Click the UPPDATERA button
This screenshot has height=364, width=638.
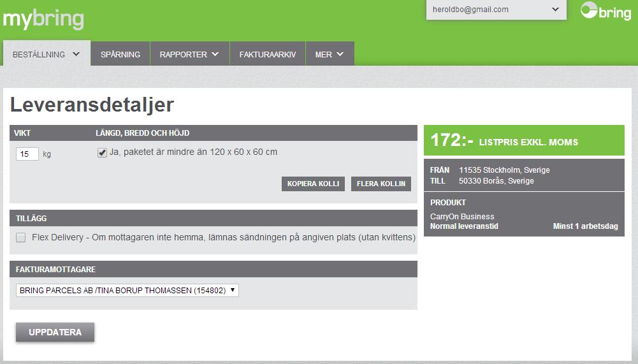pos(55,332)
